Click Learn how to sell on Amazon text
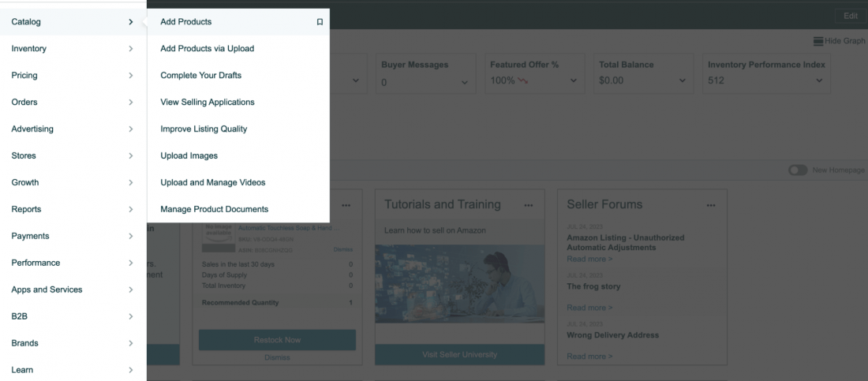The height and width of the screenshot is (381, 868). point(435,230)
